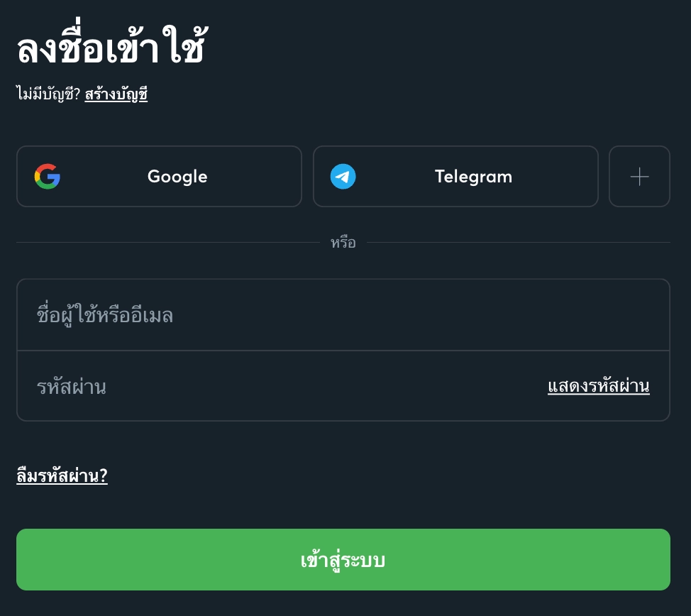Viewport: 691px width, 616px height.
Task: Focus the รหัสผ่าน password input field
Action: point(284,387)
